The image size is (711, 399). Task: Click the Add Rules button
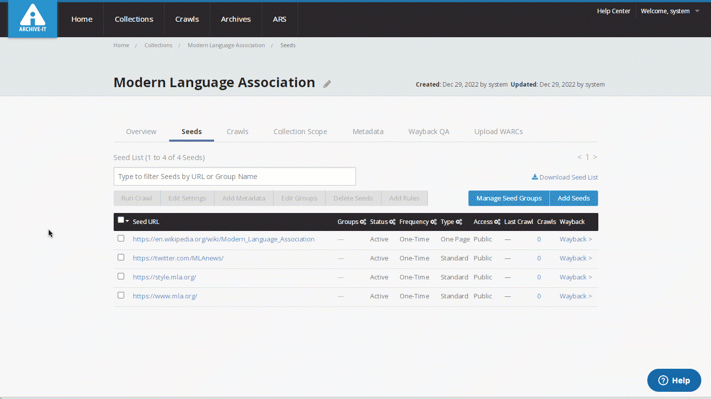(404, 198)
